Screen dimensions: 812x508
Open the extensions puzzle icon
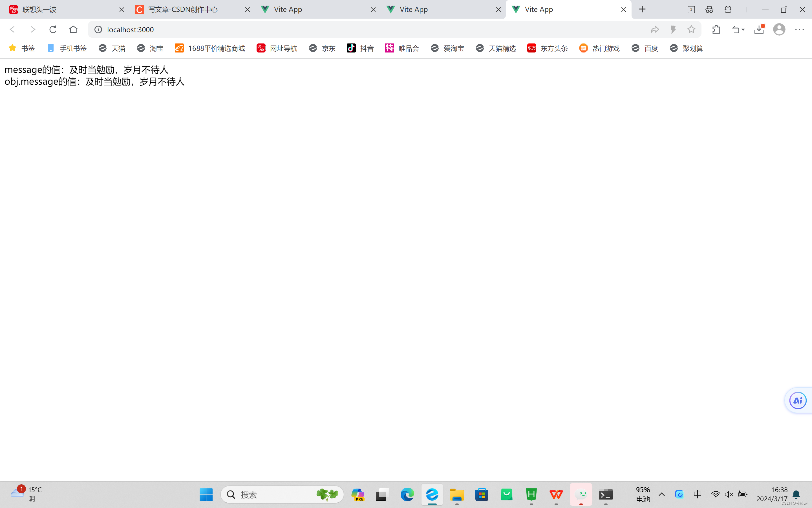(716, 30)
